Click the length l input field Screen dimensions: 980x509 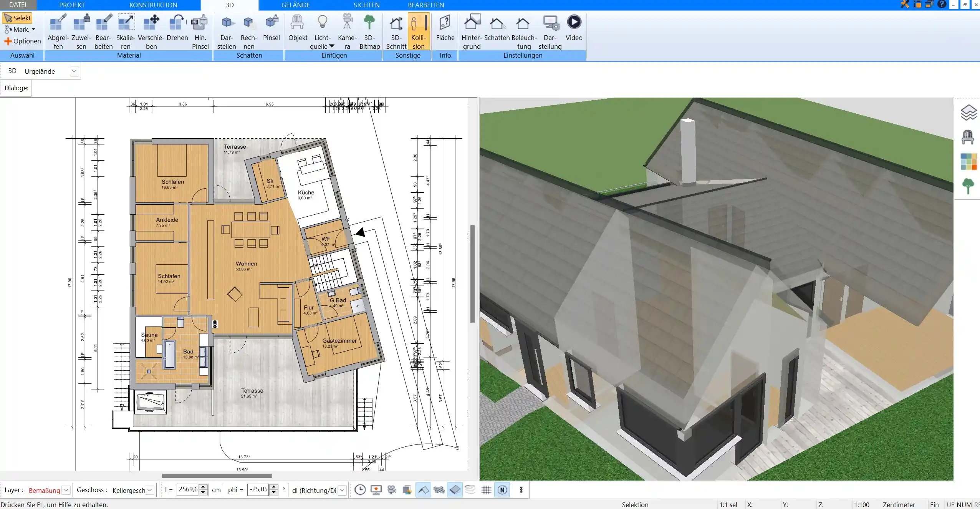pyautogui.click(x=188, y=489)
